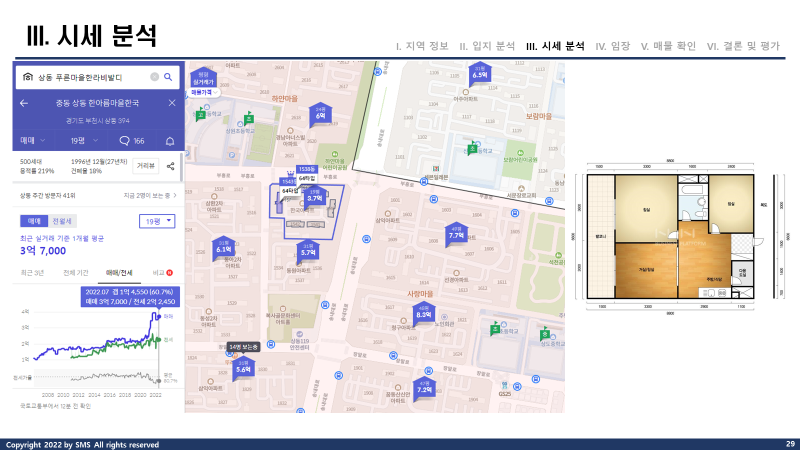
Task: Click the 1996년 12월(27년차) text
Action: point(99,162)
